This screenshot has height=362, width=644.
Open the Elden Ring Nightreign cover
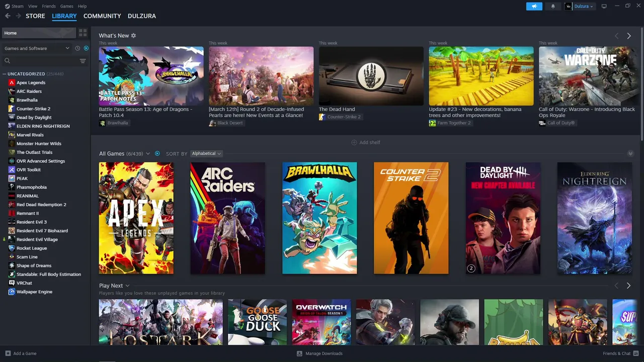point(595,218)
